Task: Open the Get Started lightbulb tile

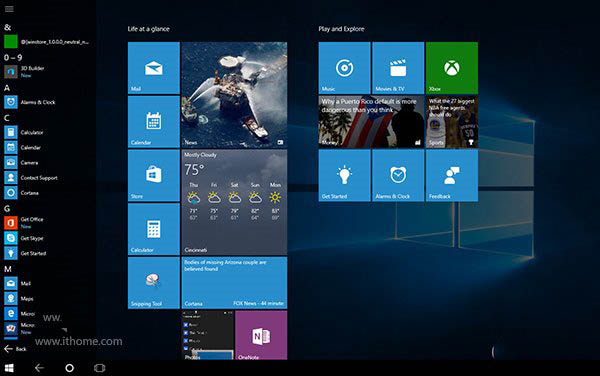Action: [344, 175]
